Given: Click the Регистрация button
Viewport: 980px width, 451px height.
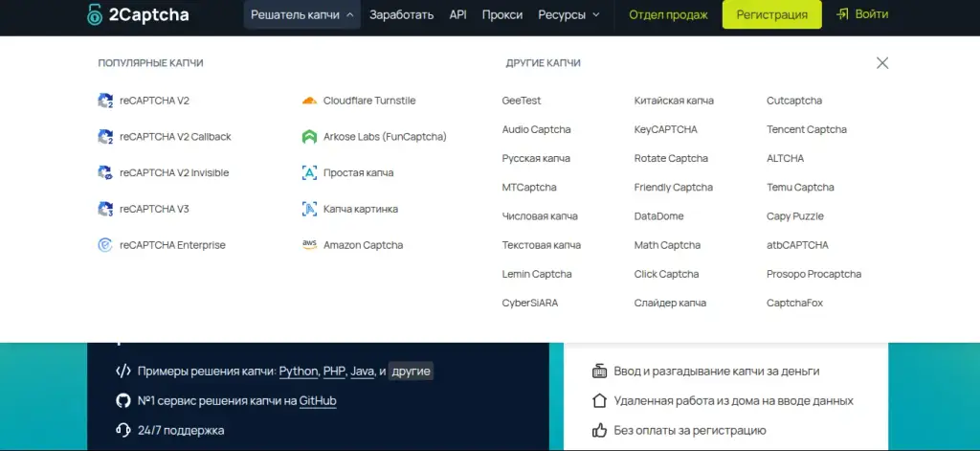Looking at the screenshot, I should [772, 14].
